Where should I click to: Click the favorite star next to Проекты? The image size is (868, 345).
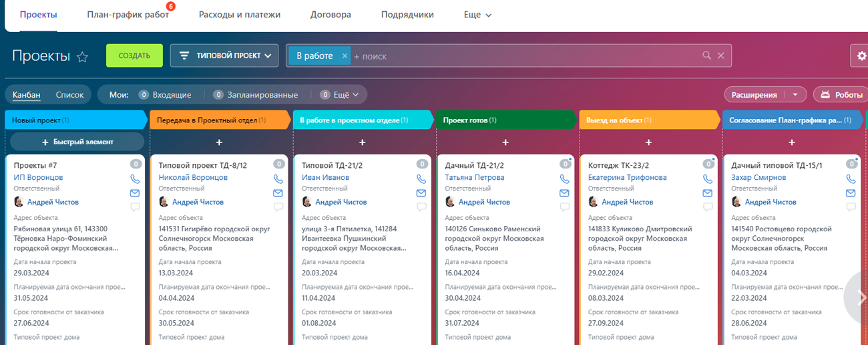pos(82,57)
